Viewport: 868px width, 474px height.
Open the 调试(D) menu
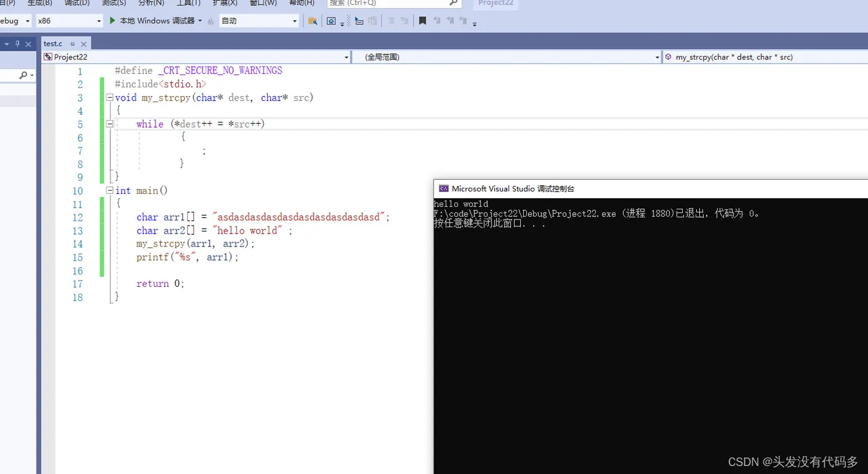click(x=77, y=3)
